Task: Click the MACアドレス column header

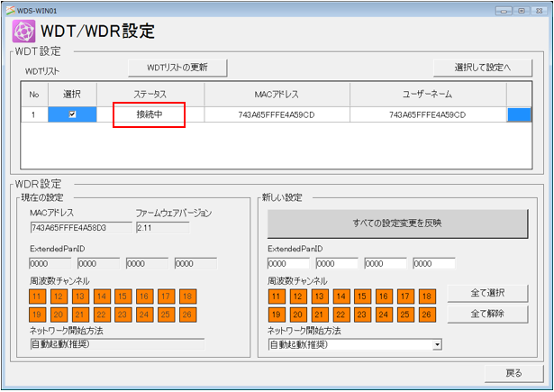Action: coord(277,94)
